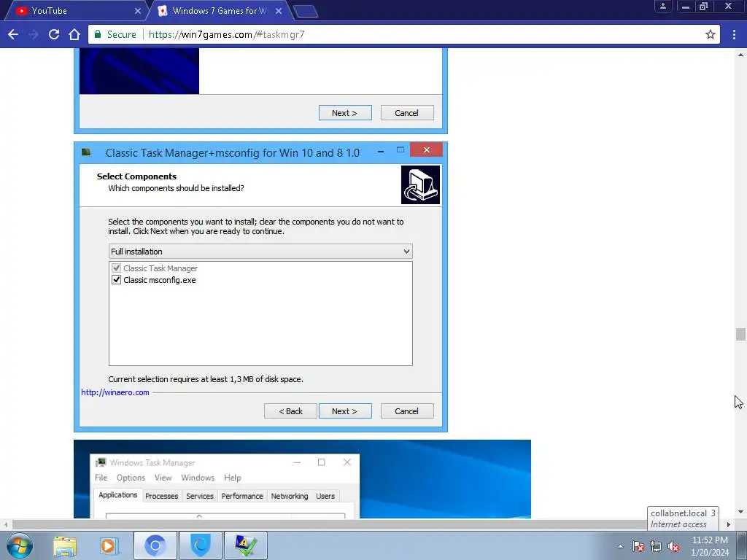Close the Windows 7 Games tab

[x=279, y=10]
